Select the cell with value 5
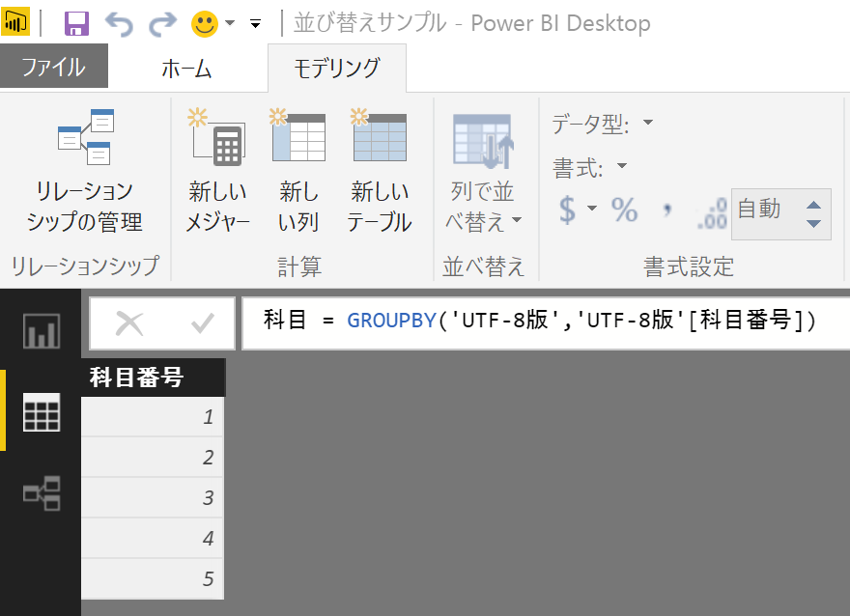850x616 pixels. pyautogui.click(x=153, y=578)
